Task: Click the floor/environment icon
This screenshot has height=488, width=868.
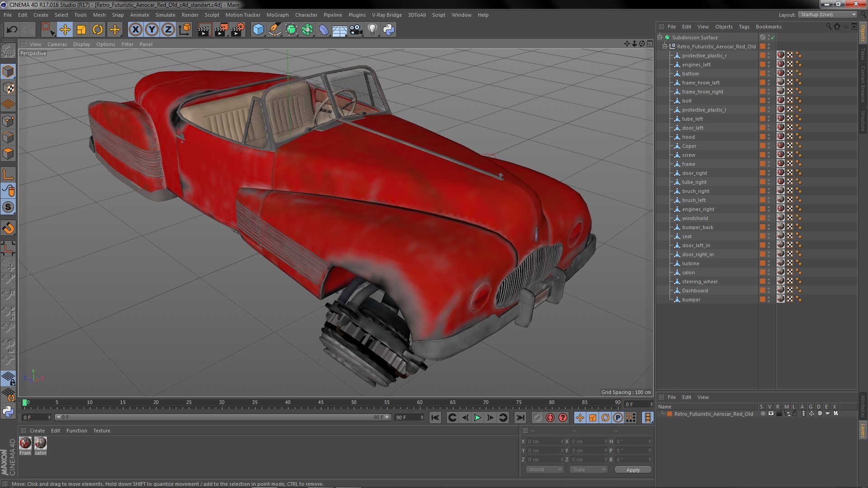Action: point(340,30)
